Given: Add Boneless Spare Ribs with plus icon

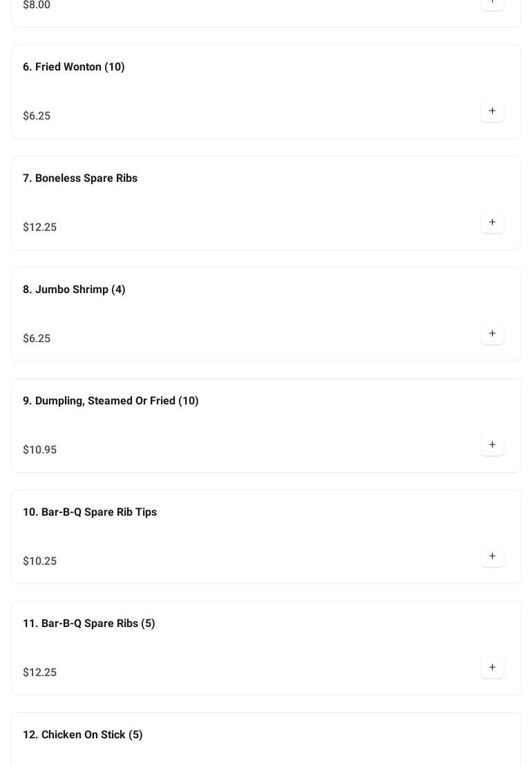Looking at the screenshot, I should 492,222.
